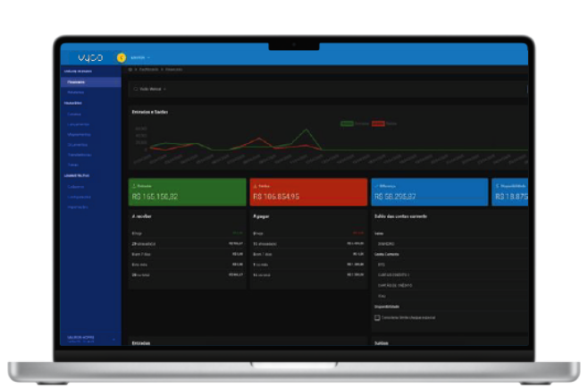Click the home icon in breadcrumb

coord(130,70)
